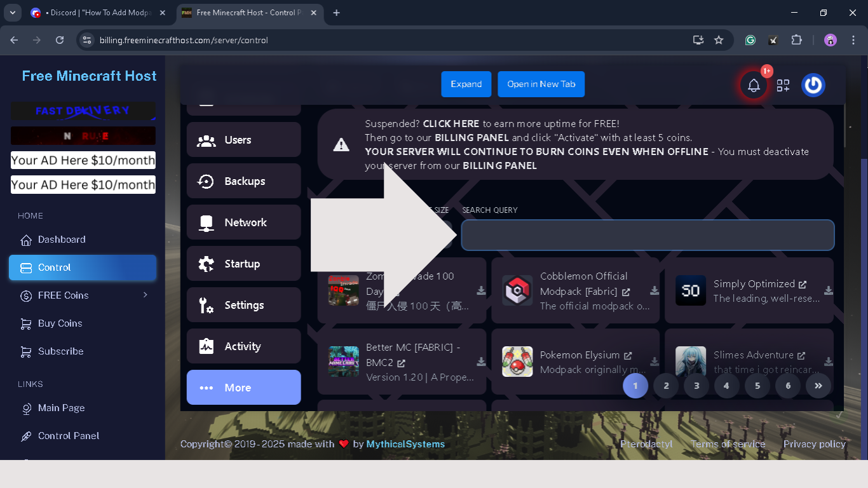The image size is (868, 488).
Task: Click the Pokemon Elysium modpack thumbnail
Action: (517, 362)
